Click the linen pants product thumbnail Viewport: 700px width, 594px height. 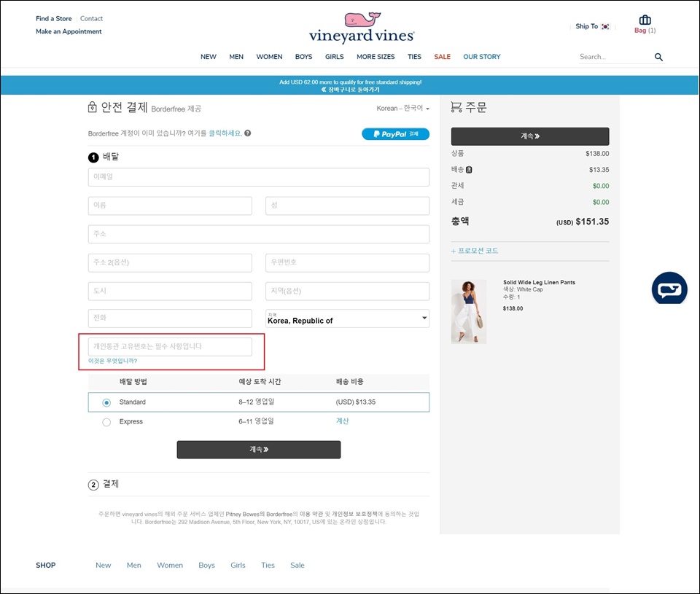[469, 311]
